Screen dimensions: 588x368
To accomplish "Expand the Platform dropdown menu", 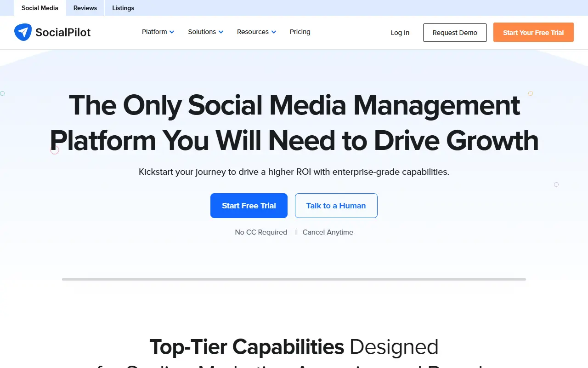I will tap(158, 32).
